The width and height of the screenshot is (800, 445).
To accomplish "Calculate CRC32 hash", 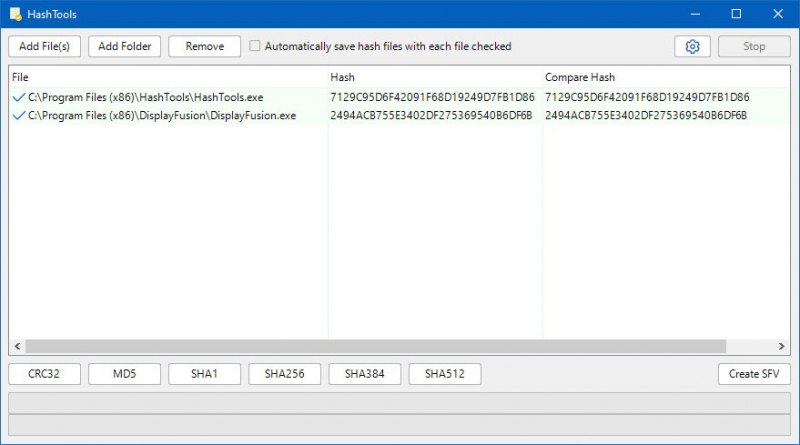I will pos(44,374).
